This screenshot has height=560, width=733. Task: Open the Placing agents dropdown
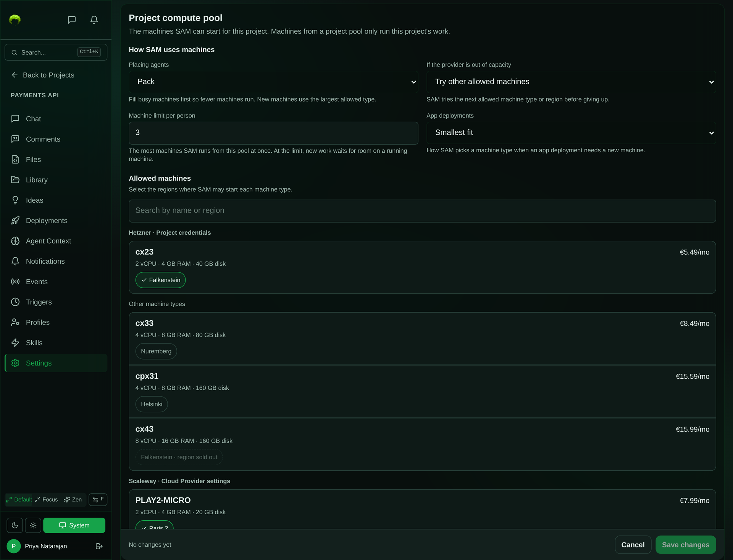coord(273,82)
